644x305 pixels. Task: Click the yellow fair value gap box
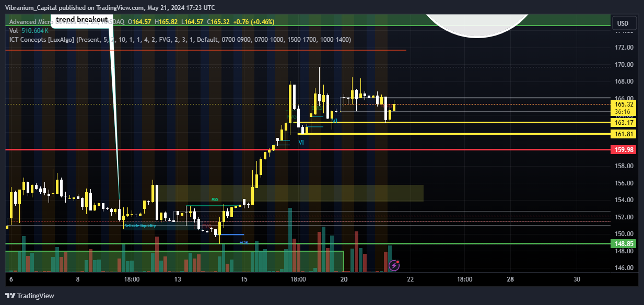point(290,193)
